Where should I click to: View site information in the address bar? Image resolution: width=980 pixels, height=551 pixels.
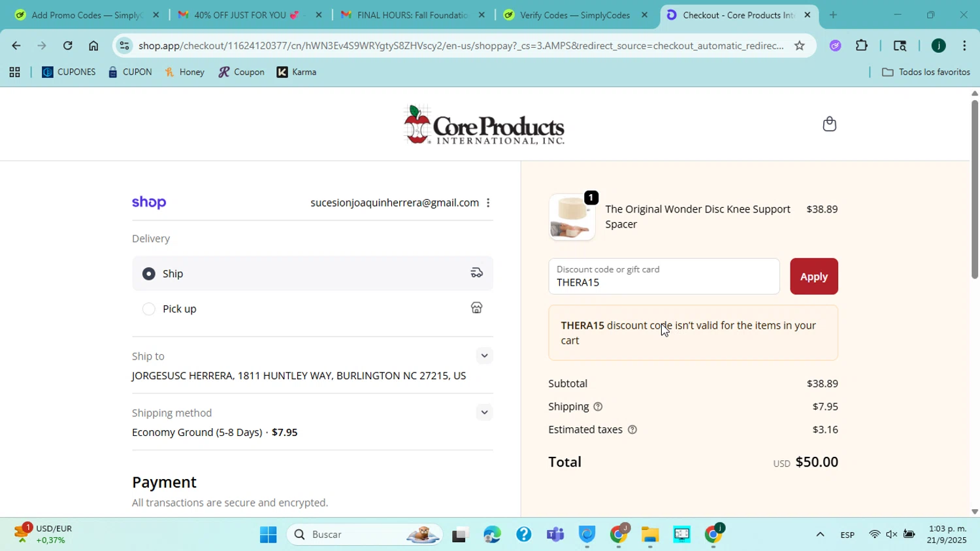(x=125, y=45)
